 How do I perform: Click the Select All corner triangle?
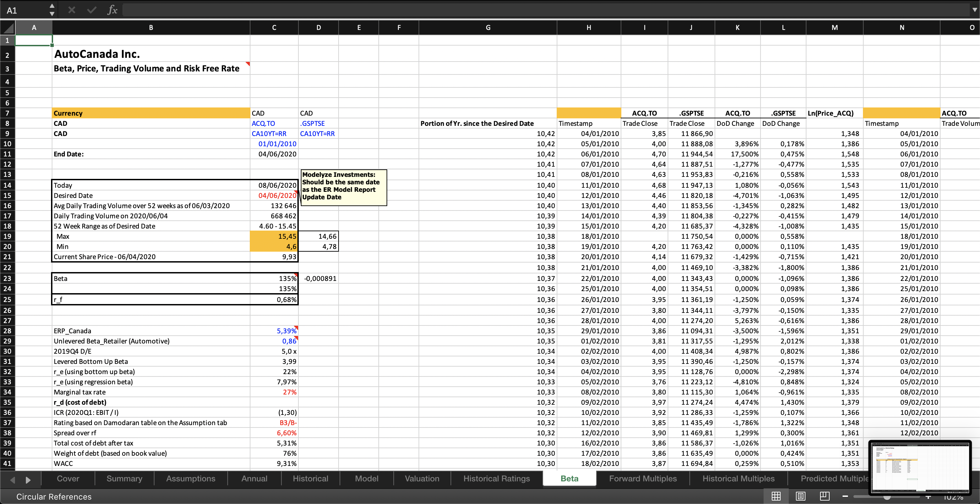tap(7, 28)
